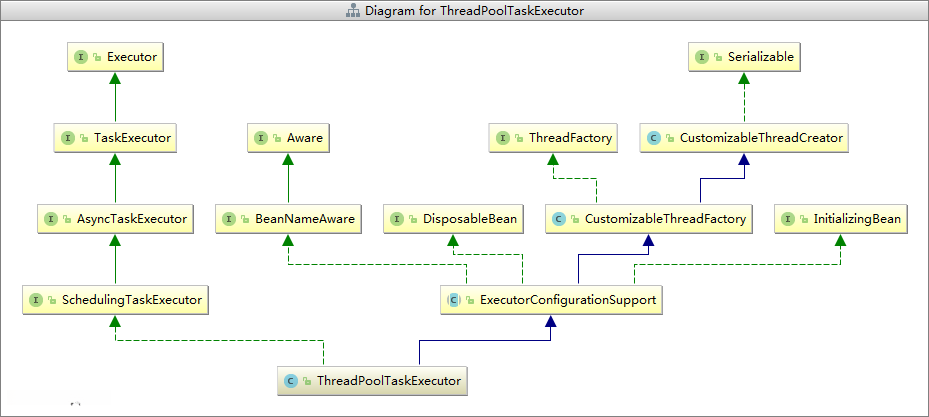
Task: Click the visibility lock icon beside CustomizableThreadFactory
Action: click(575, 220)
